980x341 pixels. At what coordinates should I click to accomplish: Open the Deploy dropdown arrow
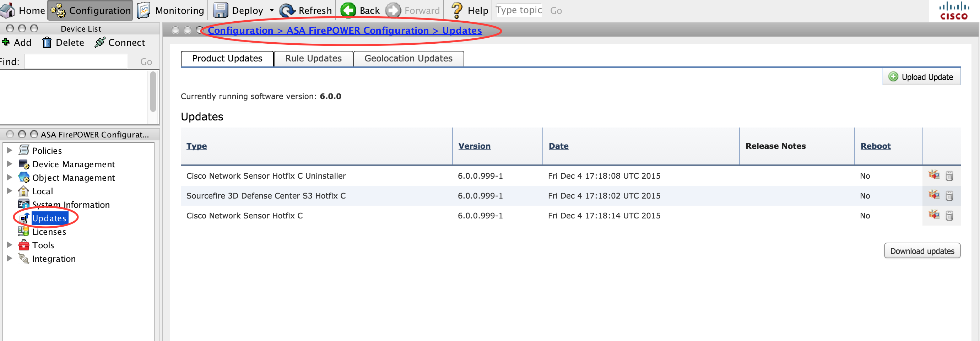coord(272,11)
